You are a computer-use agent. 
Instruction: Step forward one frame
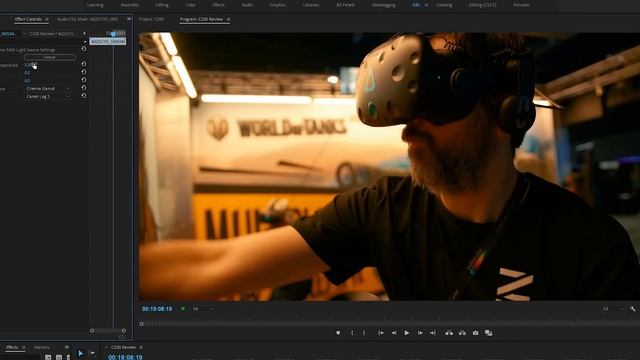tap(420, 333)
